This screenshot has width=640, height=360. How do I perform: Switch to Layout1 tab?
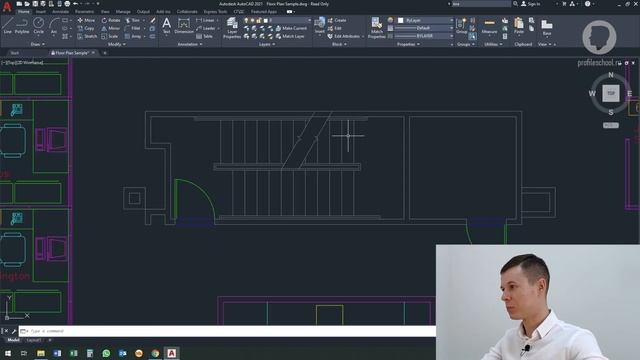tap(33, 340)
